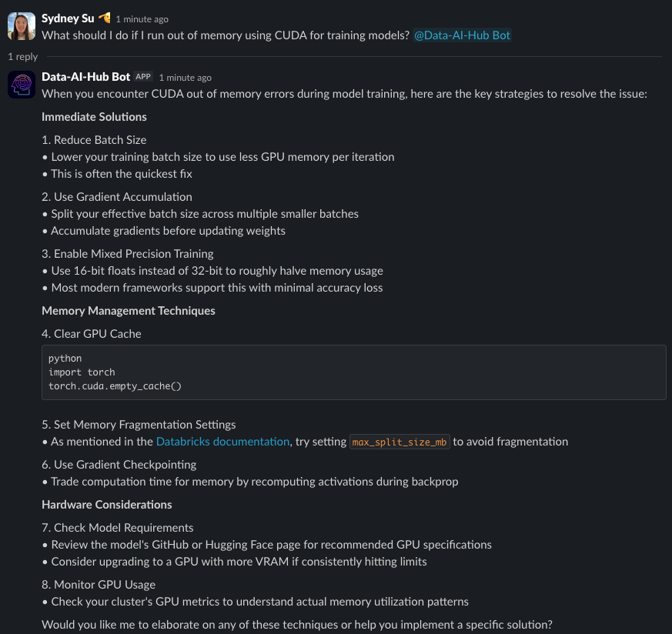This screenshot has height=634, width=672.
Task: Click the Immediate Solutions heading
Action: (x=94, y=117)
